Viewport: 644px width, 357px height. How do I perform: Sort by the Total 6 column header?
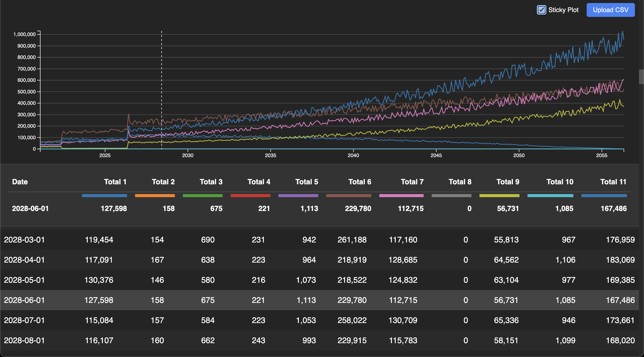360,182
